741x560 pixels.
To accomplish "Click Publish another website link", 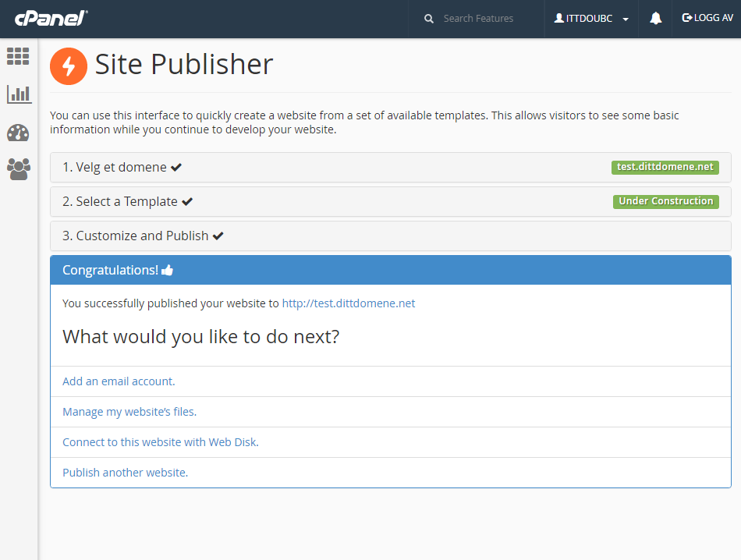I will 126,473.
